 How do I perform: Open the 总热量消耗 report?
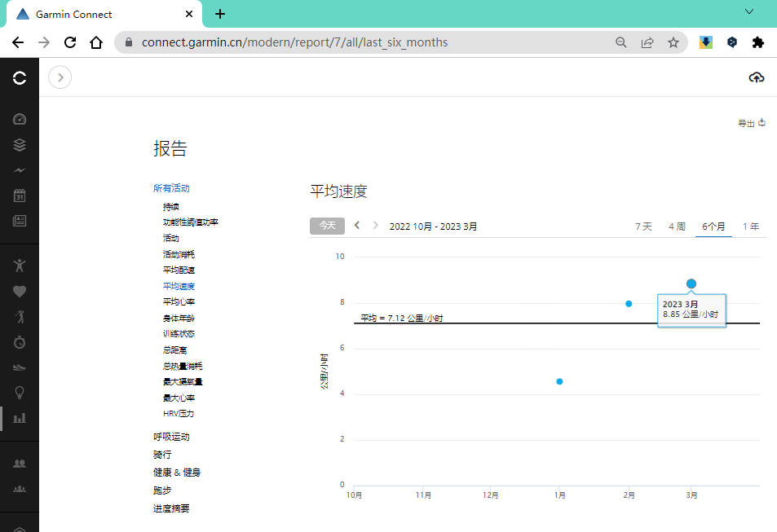pyautogui.click(x=183, y=366)
